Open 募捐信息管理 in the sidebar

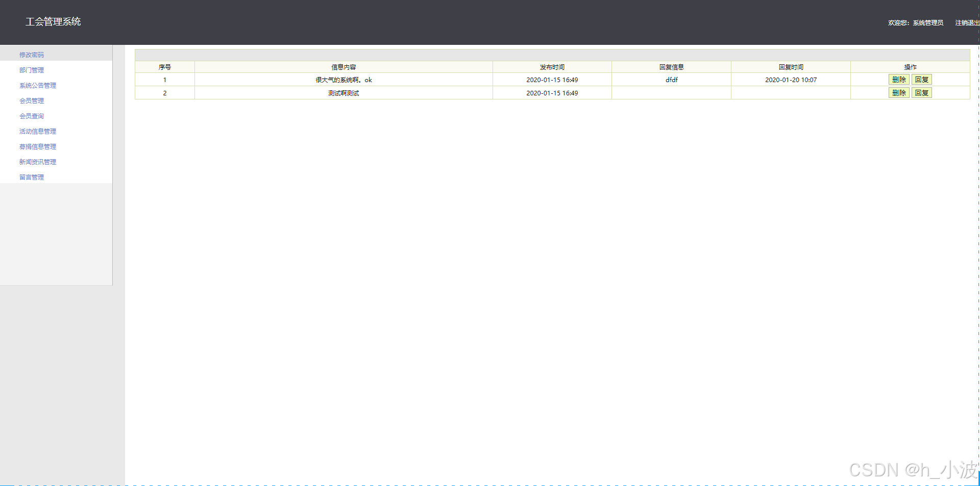[37, 146]
